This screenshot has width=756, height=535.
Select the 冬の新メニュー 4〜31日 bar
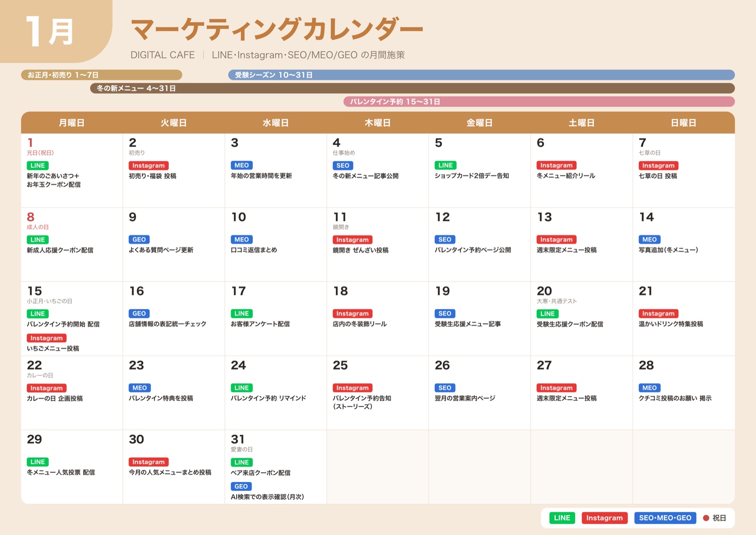[412, 88]
